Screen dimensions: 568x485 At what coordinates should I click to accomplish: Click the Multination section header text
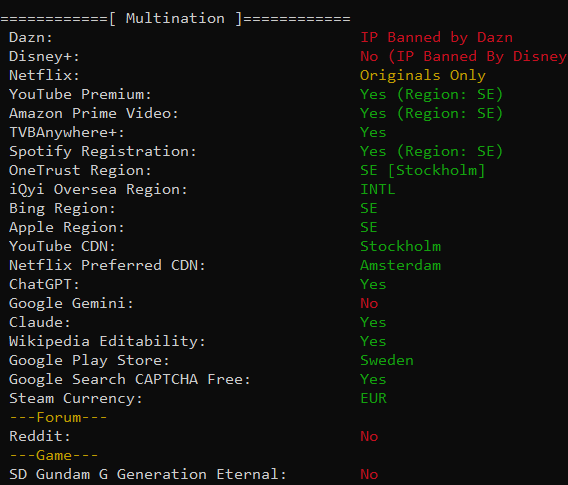pyautogui.click(x=175, y=18)
